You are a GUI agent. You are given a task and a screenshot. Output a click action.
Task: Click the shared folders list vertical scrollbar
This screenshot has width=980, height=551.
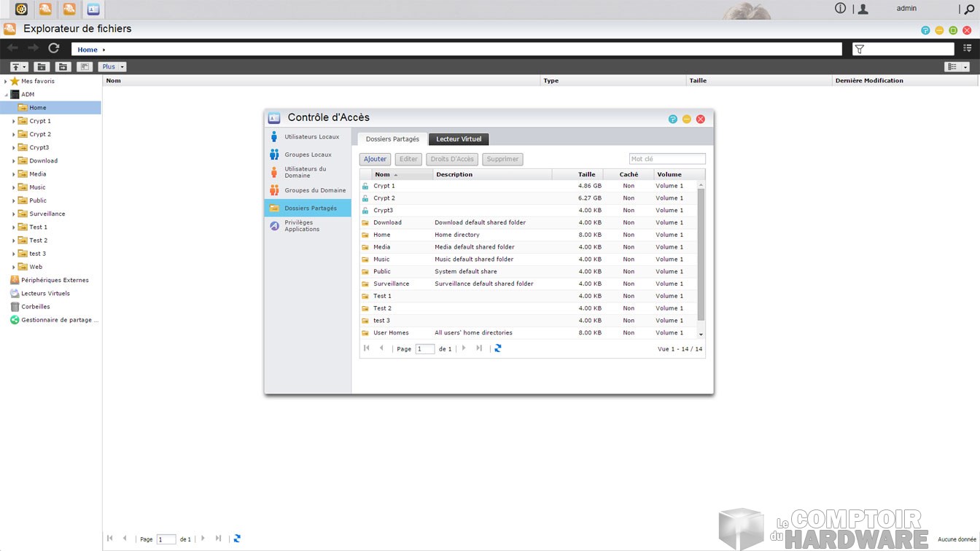[701, 255]
